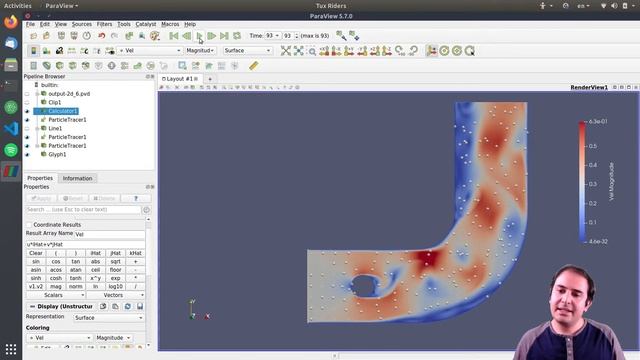
Task: Click the properties search field
Action: click(x=83, y=210)
